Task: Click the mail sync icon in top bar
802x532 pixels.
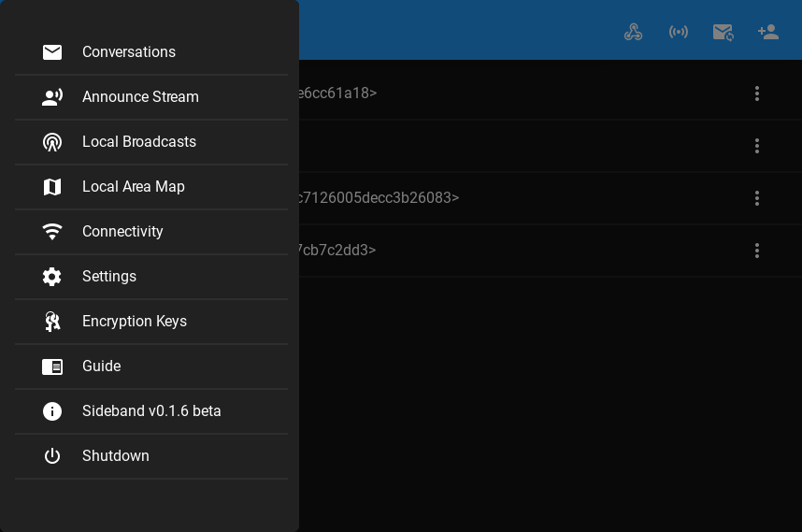Action: pyautogui.click(x=723, y=32)
